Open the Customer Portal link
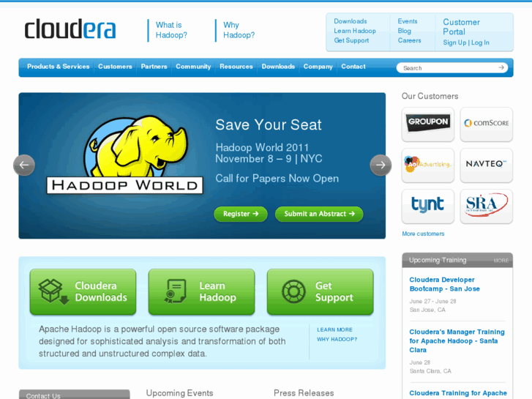The image size is (532, 399). pos(461,27)
